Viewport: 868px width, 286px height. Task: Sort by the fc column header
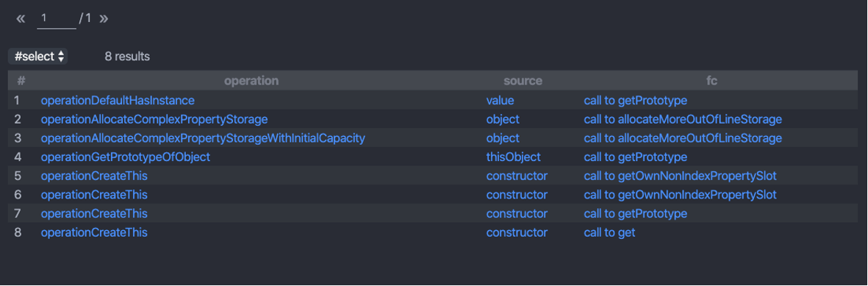712,81
